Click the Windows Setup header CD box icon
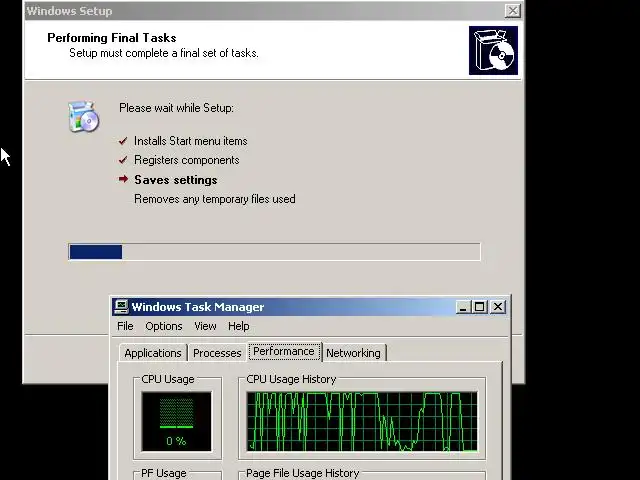Viewport: 640px width, 480px height. [493, 51]
